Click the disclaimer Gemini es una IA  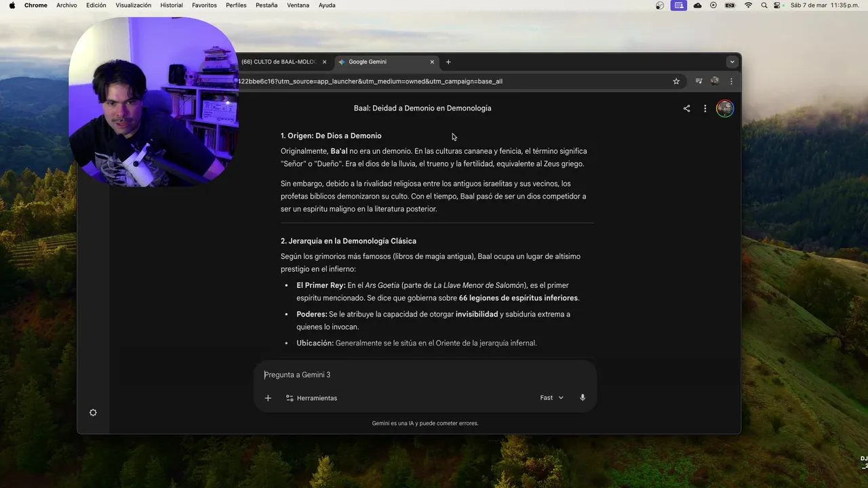(425, 424)
